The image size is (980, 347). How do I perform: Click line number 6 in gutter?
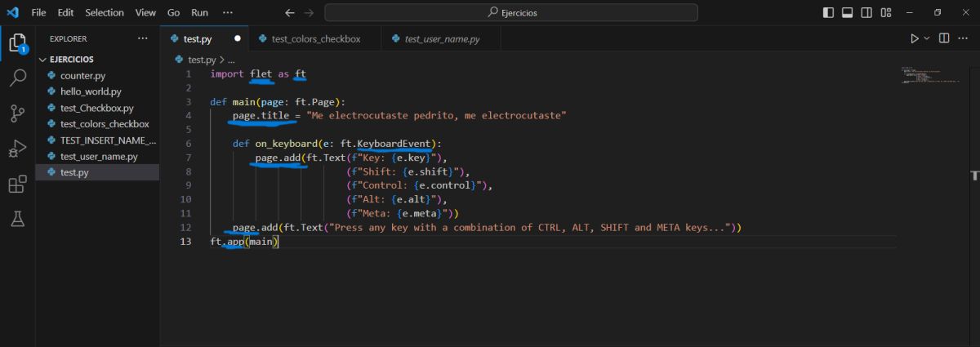point(189,144)
